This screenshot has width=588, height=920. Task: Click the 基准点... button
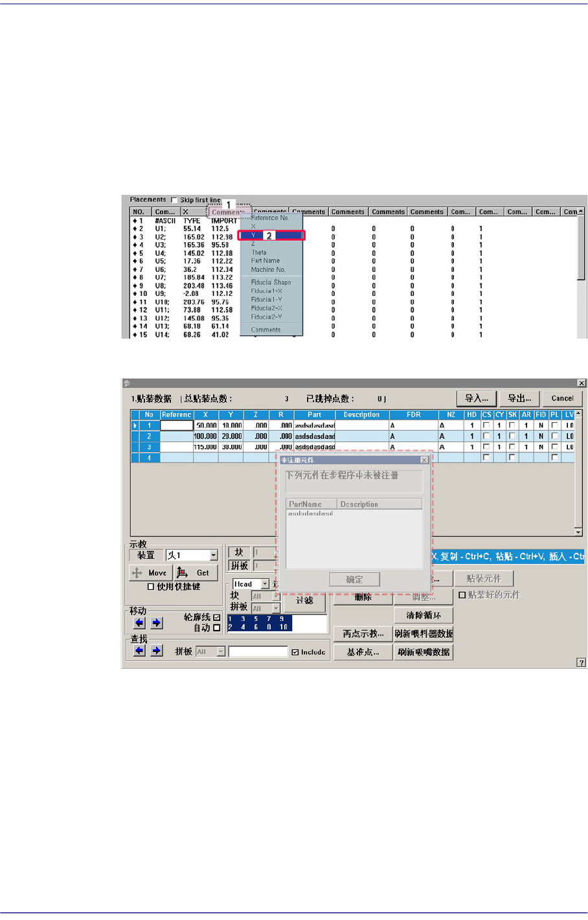pos(363,652)
